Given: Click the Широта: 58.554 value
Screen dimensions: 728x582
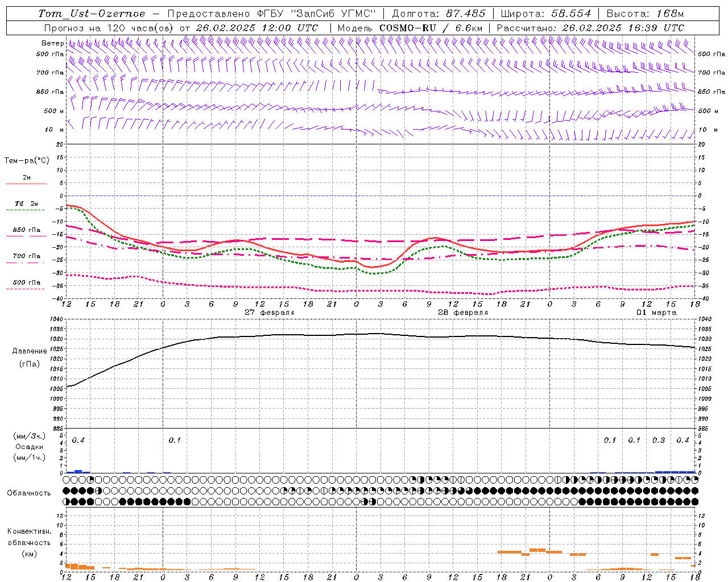Looking at the screenshot, I should coord(546,14).
